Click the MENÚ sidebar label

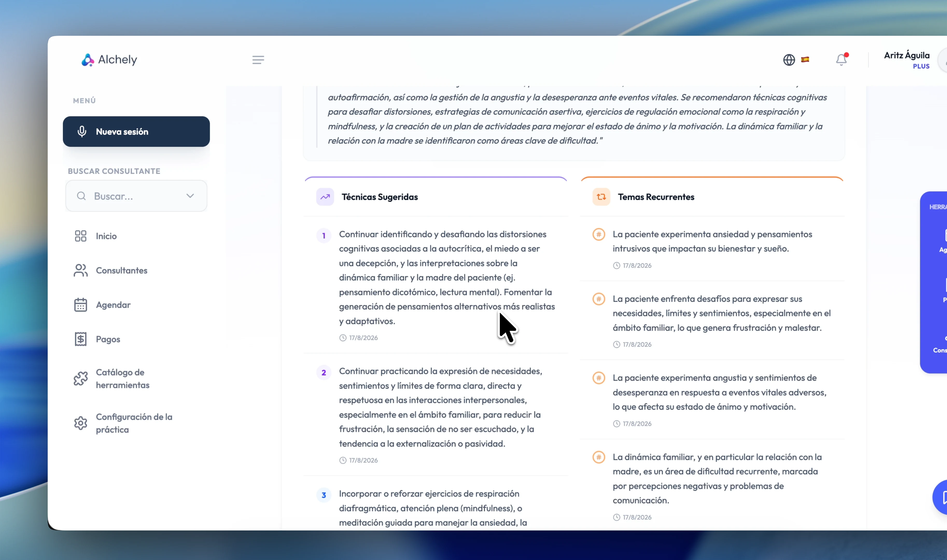85,101
